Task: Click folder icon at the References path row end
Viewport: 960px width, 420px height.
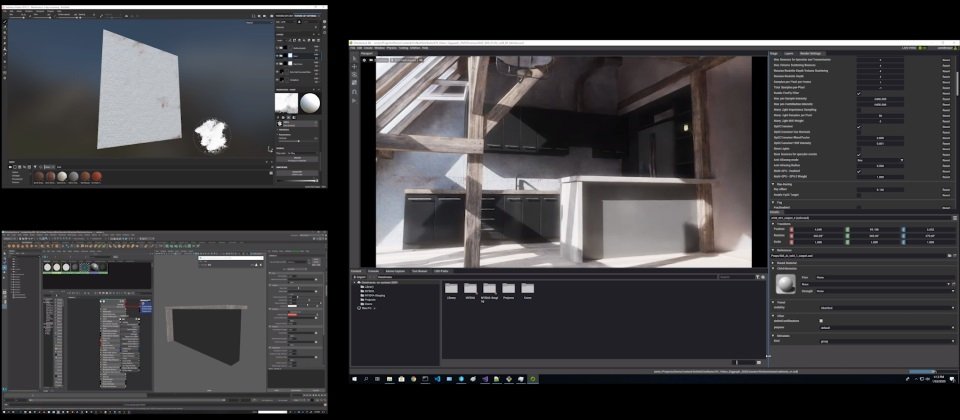Action: (x=950, y=255)
